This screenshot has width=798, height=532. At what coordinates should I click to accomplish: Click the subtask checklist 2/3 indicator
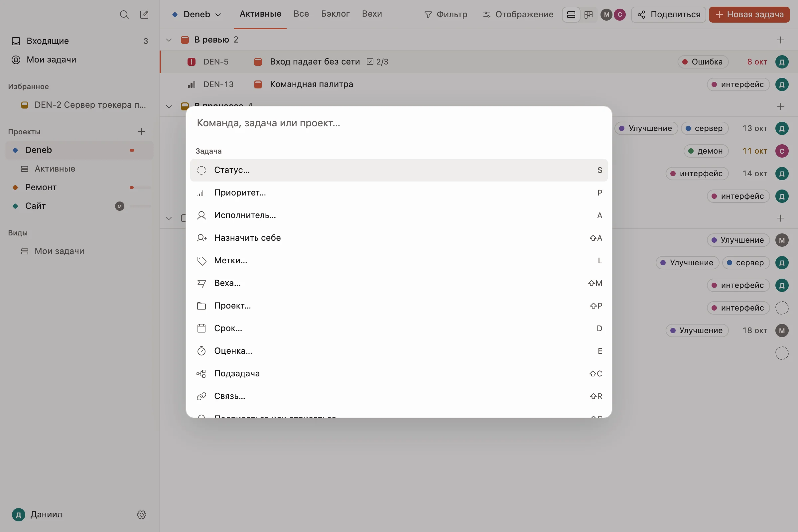click(377, 62)
